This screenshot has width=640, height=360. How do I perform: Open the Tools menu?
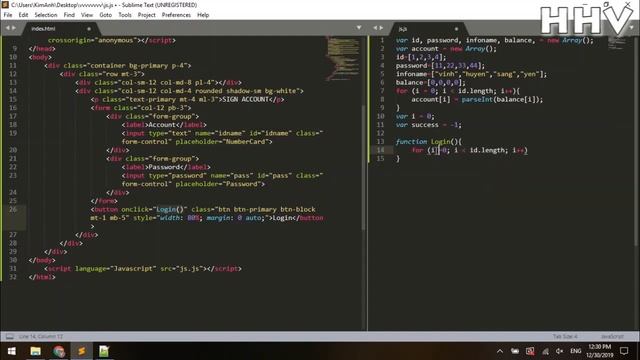pos(125,15)
